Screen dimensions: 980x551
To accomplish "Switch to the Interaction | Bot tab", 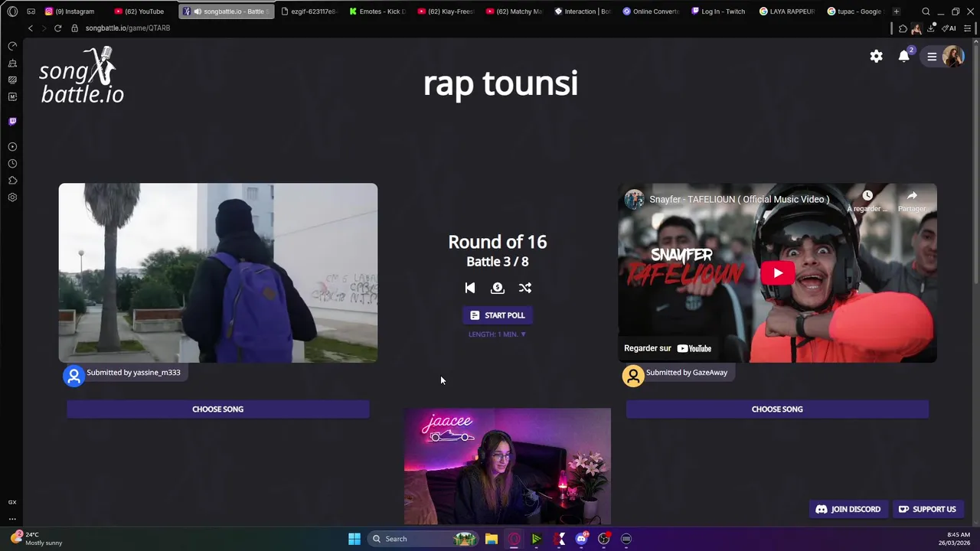I will [x=583, y=11].
